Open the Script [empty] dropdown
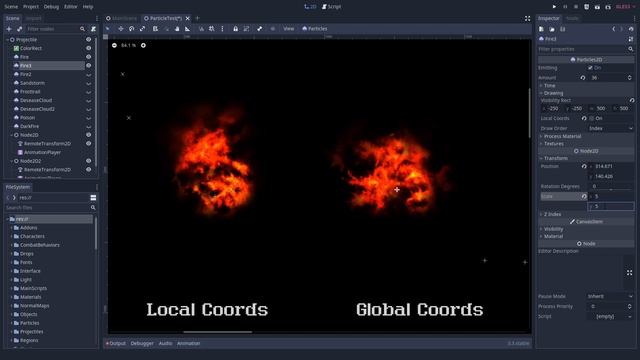This screenshot has height=360, width=640. (610, 316)
